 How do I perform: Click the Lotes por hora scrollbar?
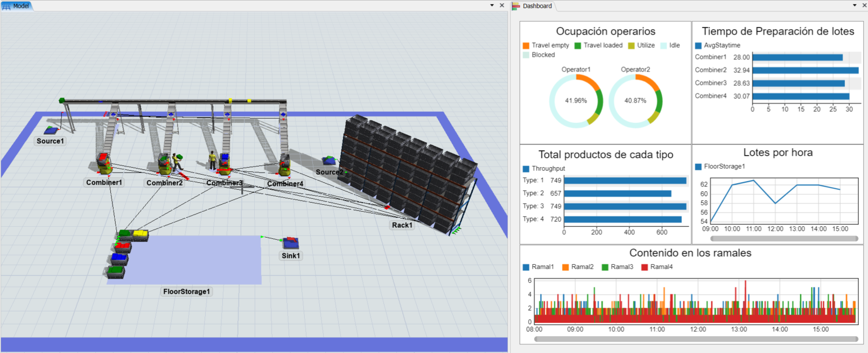tap(784, 238)
